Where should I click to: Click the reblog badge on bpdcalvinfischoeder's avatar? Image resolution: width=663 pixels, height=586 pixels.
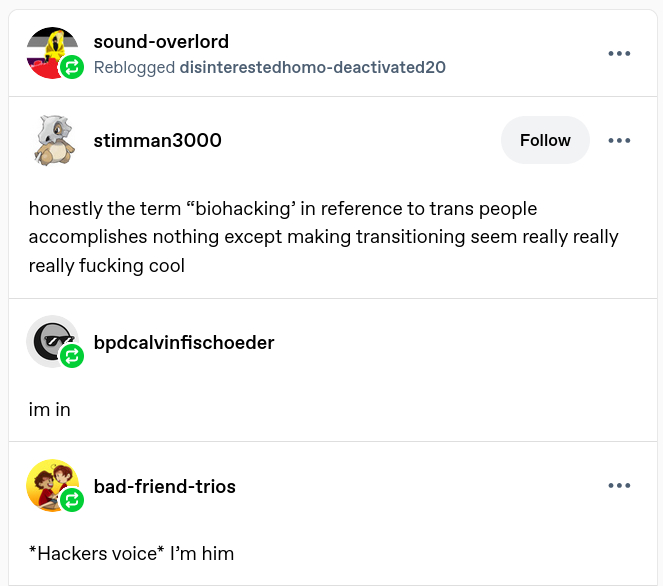tap(71, 355)
